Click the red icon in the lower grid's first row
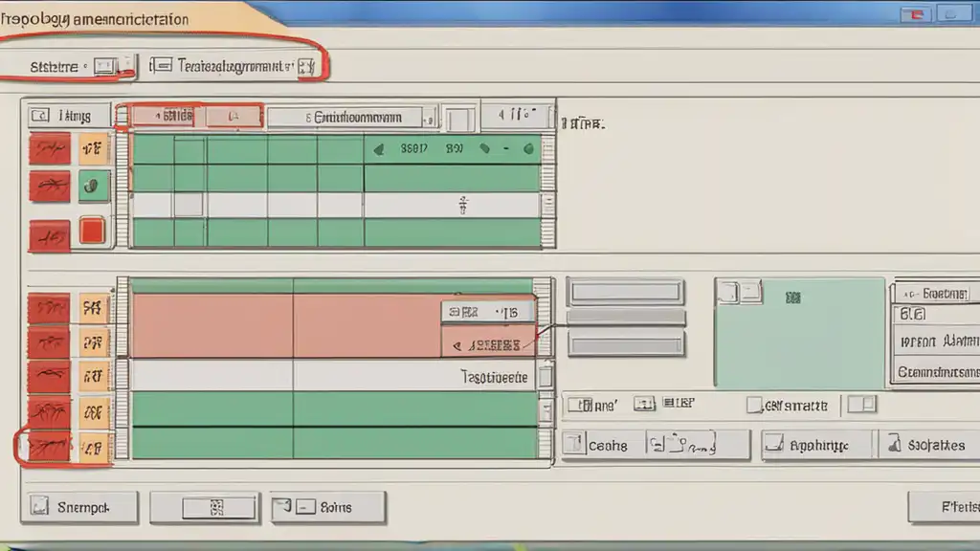Image resolution: width=980 pixels, height=551 pixels. pos(50,308)
